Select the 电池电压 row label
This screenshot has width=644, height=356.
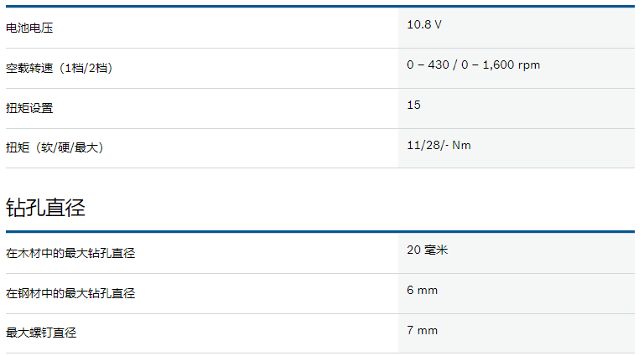point(29,28)
